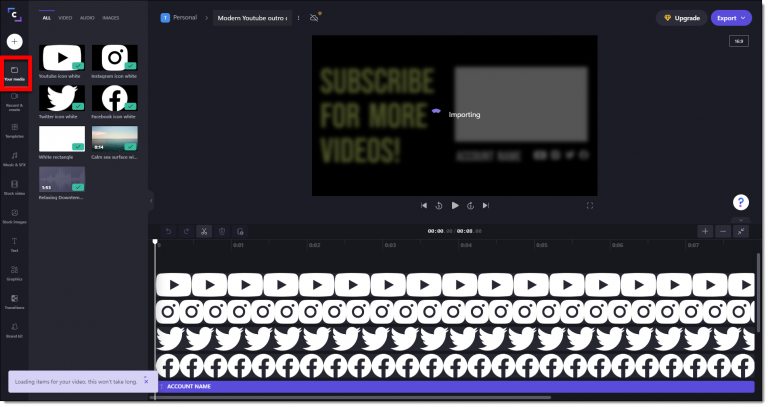
Task: Click the Instagram icons track in timeline
Action: [455, 311]
